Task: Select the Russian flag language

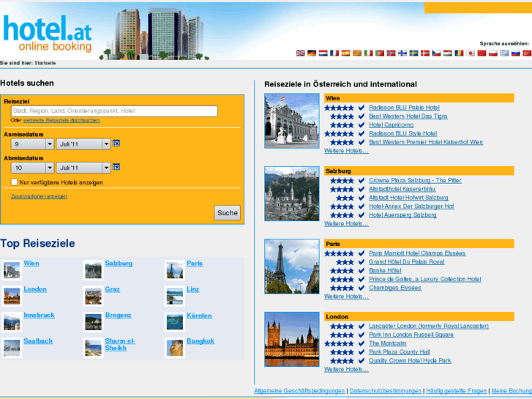Action: pos(516,53)
